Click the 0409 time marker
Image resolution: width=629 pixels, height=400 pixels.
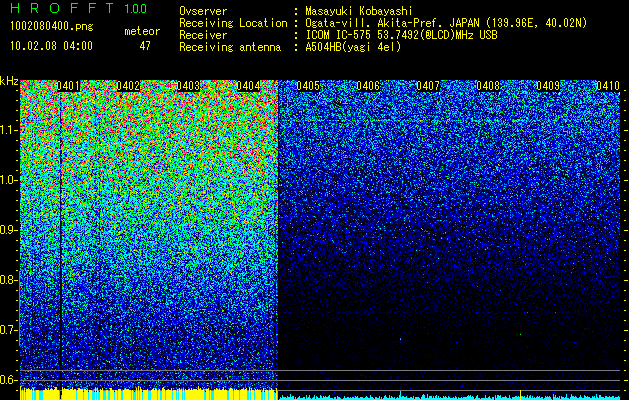548,86
